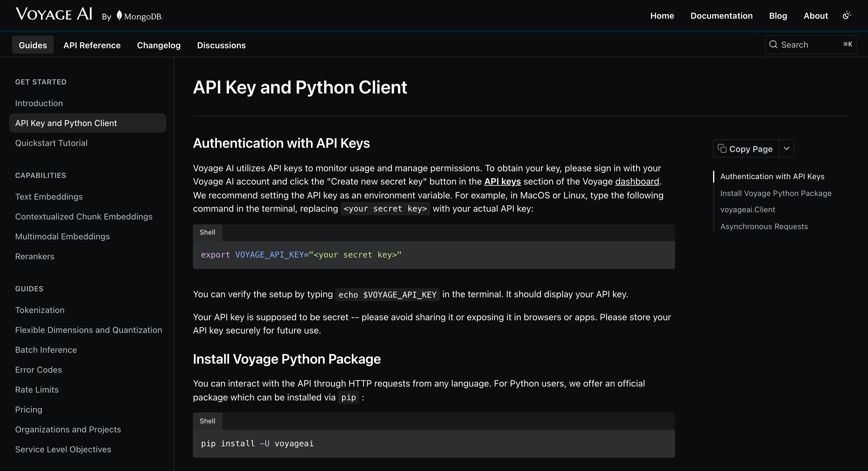This screenshot has width=868, height=471.
Task: Jump to Asynchronous Requests section
Action: pos(764,226)
